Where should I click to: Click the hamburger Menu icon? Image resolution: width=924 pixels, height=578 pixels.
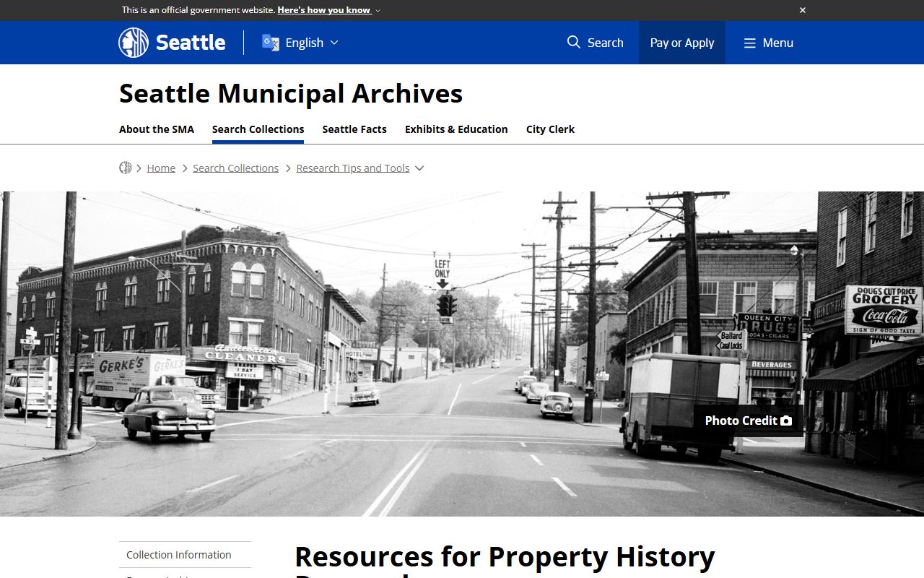(x=750, y=43)
